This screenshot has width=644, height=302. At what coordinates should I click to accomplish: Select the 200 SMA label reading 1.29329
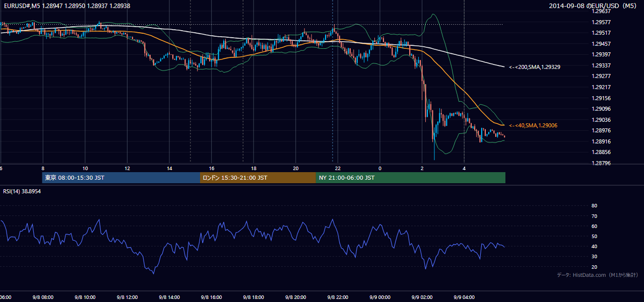point(535,67)
